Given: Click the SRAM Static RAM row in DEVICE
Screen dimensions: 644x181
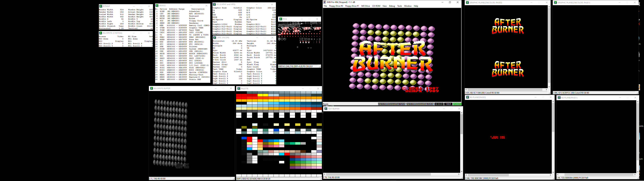Looking at the screenshot, I should [x=183, y=79].
